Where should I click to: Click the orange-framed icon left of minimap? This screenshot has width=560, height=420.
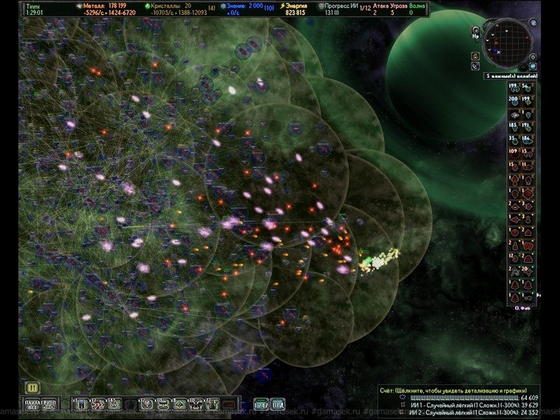pos(475,56)
